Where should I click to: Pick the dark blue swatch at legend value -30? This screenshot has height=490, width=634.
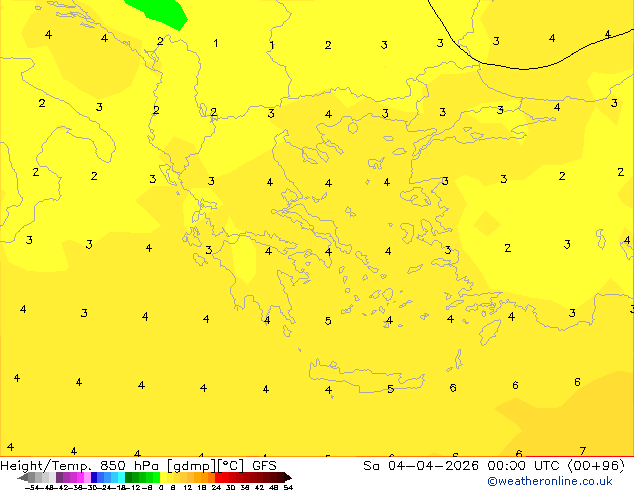[94, 477]
